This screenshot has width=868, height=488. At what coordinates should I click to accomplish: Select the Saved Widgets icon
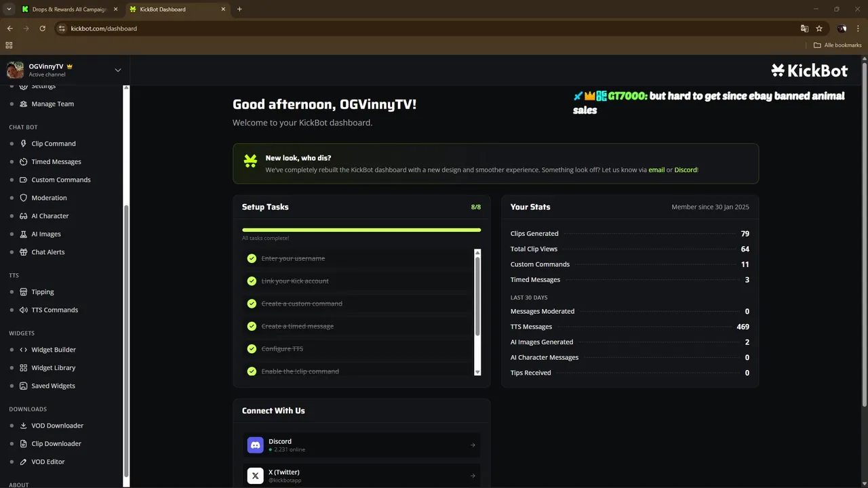click(x=24, y=386)
